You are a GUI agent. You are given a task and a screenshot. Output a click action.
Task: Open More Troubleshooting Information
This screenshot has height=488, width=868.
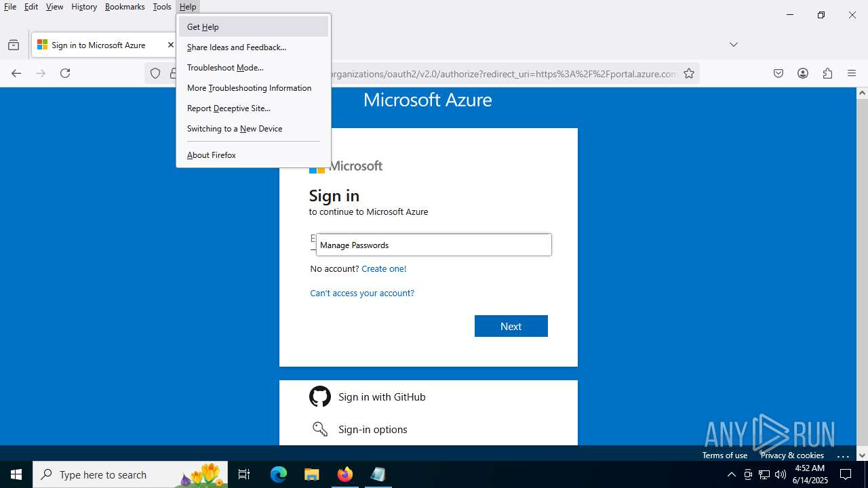[x=254, y=88]
